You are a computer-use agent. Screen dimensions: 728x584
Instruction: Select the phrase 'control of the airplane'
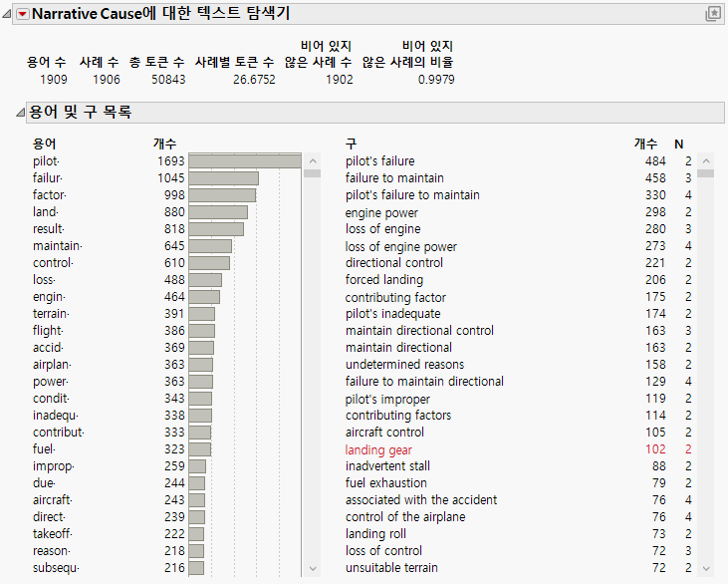pos(405,517)
